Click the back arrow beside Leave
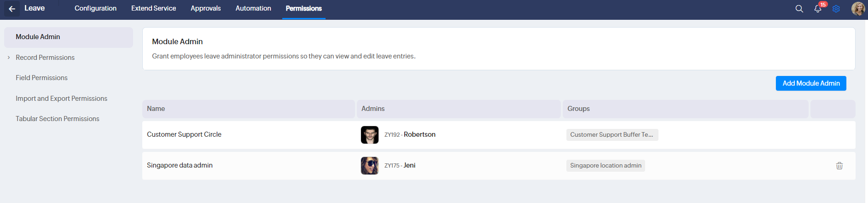The height and width of the screenshot is (203, 868). (12, 9)
